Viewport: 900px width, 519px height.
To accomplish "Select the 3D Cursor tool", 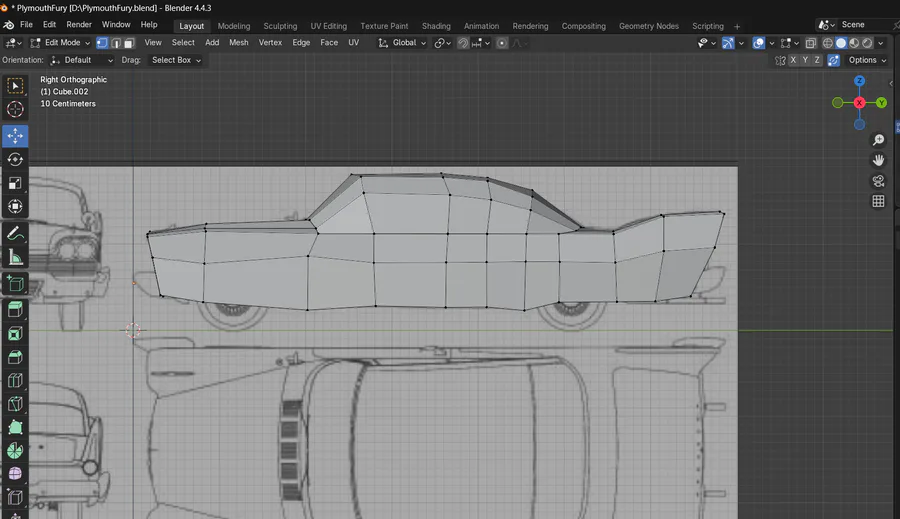I will (x=15, y=109).
